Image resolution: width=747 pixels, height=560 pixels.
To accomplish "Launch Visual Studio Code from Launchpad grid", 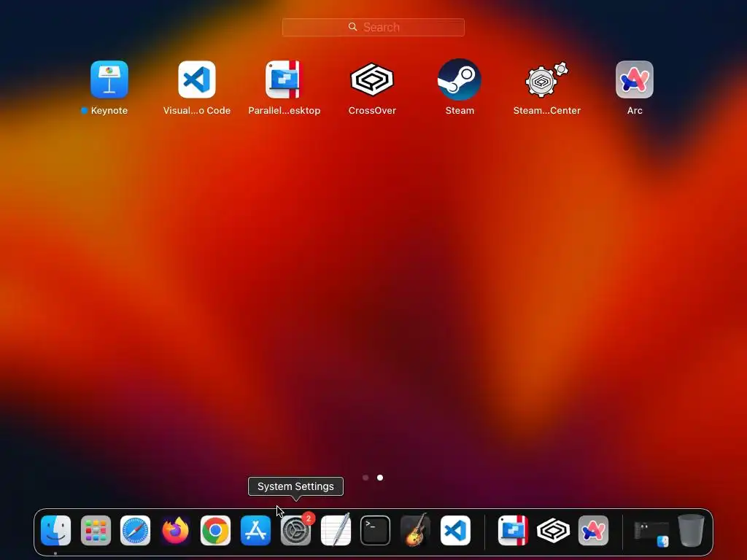I will click(197, 79).
